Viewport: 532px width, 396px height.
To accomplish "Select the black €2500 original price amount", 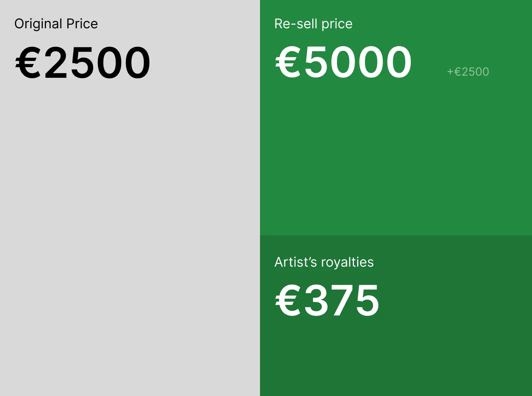I will pos(83,63).
